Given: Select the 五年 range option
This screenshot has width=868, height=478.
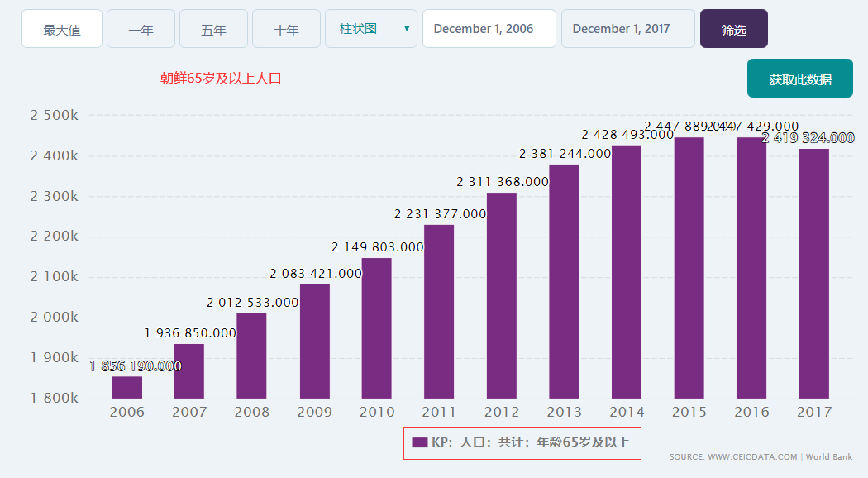Looking at the screenshot, I should point(213,28).
